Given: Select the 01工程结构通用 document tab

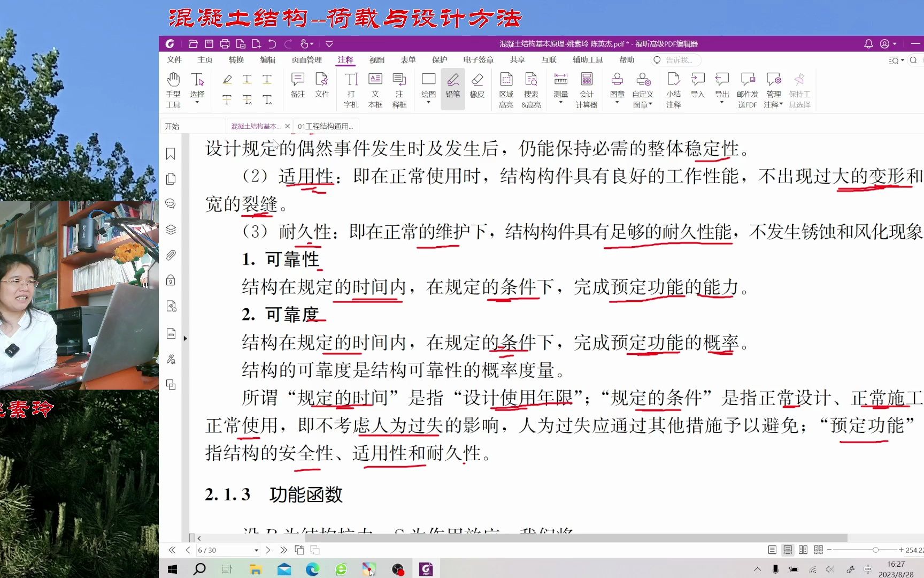Looking at the screenshot, I should point(326,126).
